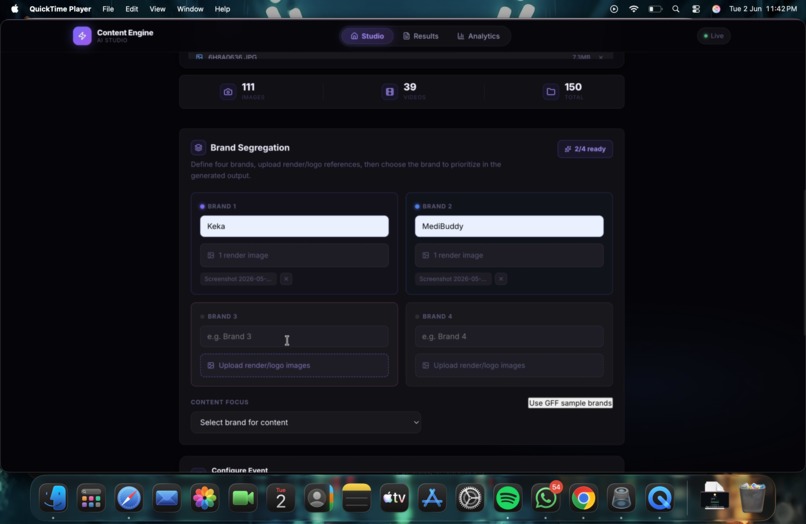
Task: Open FaceTime from the dock
Action: pyautogui.click(x=243, y=498)
